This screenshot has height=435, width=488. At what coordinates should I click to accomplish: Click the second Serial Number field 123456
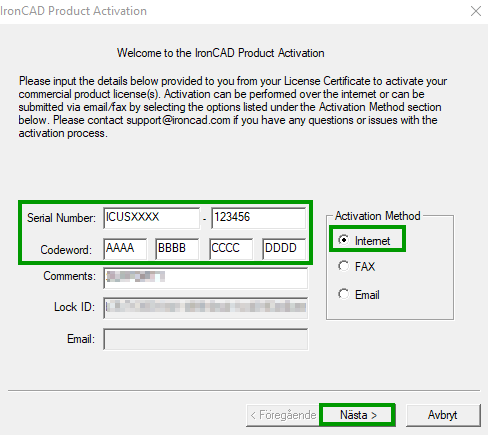pyautogui.click(x=258, y=218)
